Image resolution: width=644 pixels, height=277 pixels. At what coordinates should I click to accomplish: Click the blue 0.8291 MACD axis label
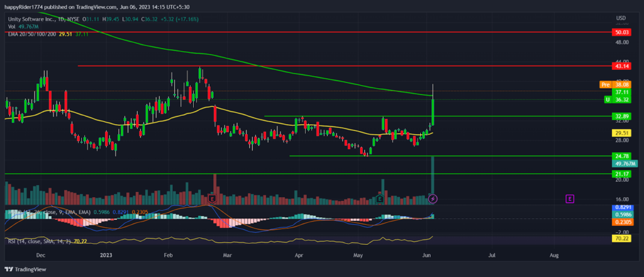point(621,208)
